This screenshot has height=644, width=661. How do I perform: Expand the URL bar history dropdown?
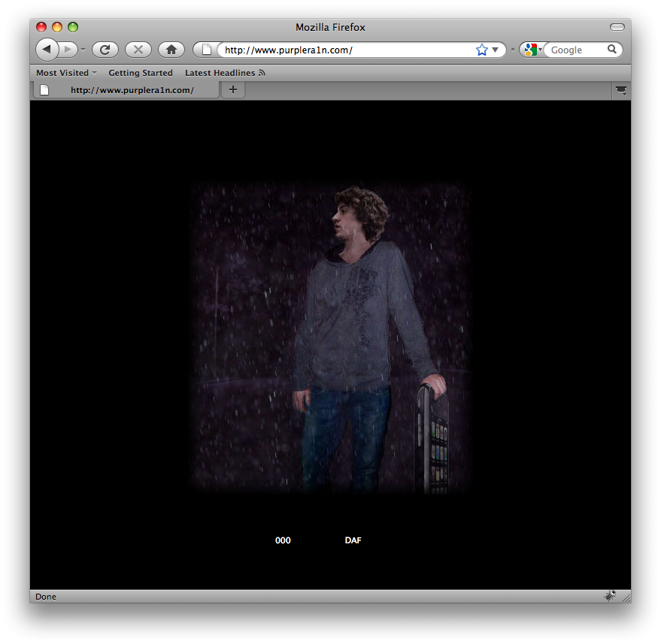[x=496, y=50]
